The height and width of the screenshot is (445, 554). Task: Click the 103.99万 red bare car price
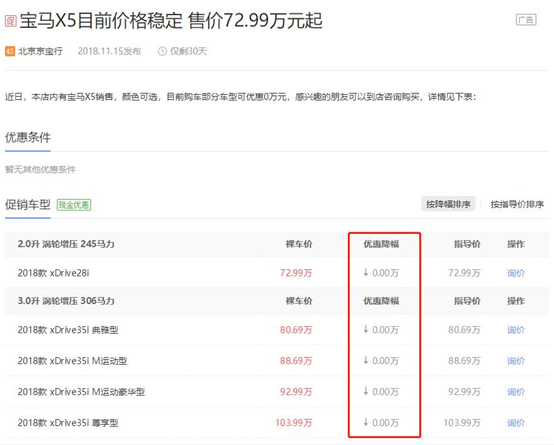tap(294, 423)
